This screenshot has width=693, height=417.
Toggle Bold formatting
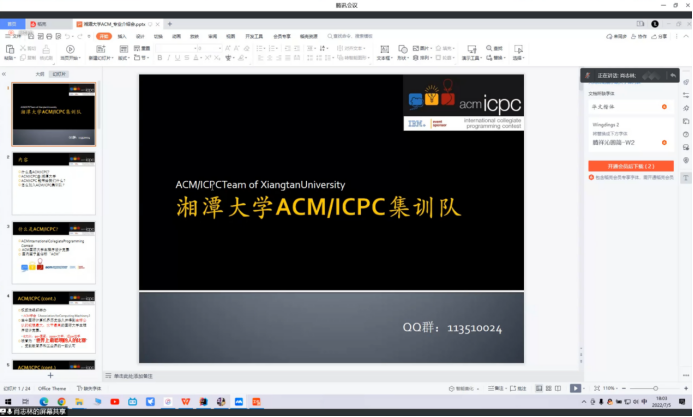click(160, 58)
